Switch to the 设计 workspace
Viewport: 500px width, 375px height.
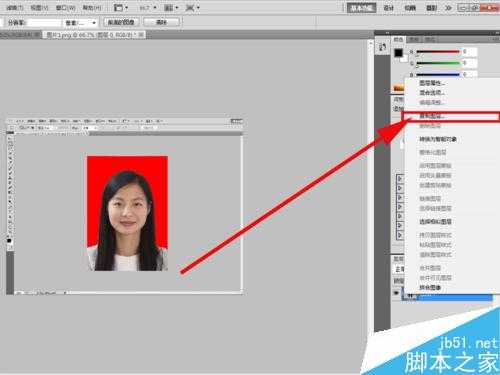pos(389,7)
